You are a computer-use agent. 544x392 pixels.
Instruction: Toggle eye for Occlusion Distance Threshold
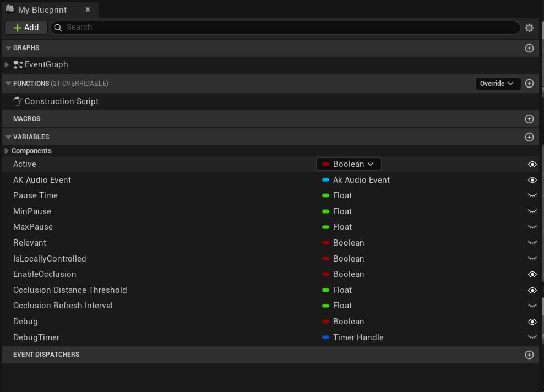[x=532, y=290]
